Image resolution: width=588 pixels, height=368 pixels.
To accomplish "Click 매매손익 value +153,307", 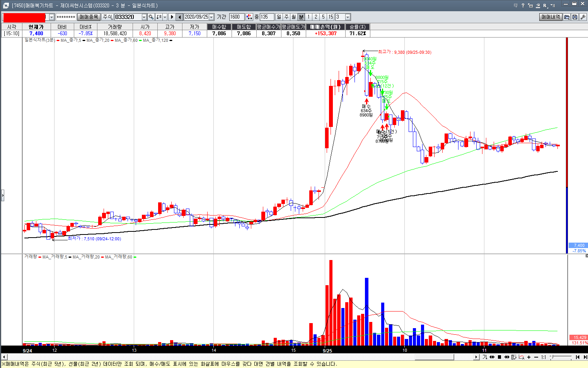I will pos(326,33).
